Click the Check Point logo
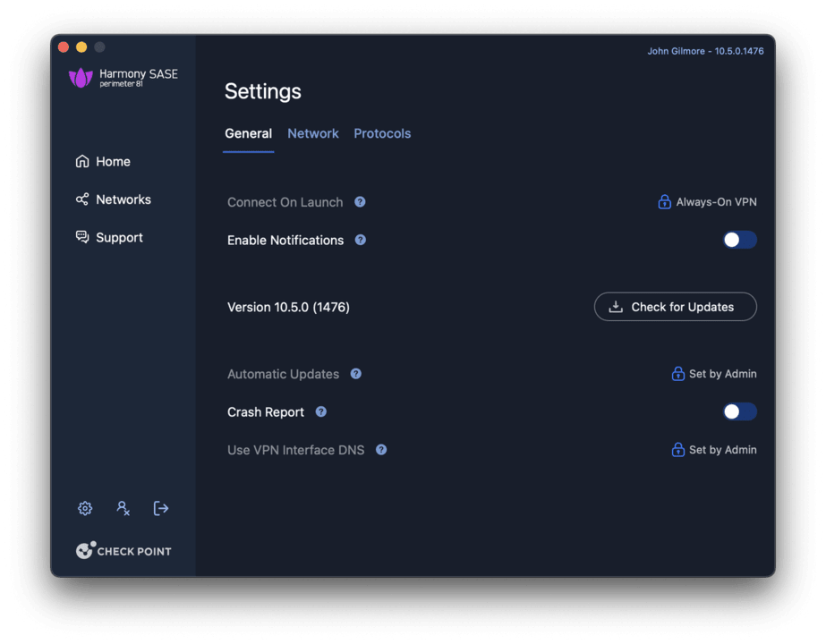 coord(123,550)
